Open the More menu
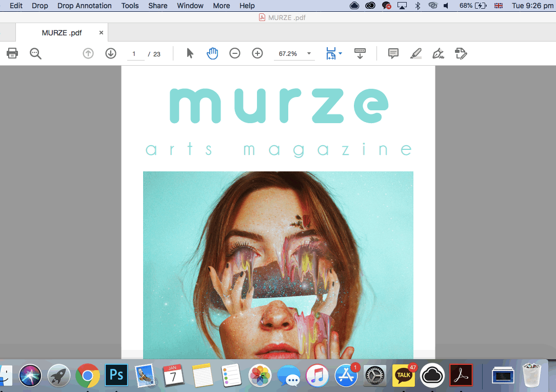The height and width of the screenshot is (392, 556). click(221, 6)
